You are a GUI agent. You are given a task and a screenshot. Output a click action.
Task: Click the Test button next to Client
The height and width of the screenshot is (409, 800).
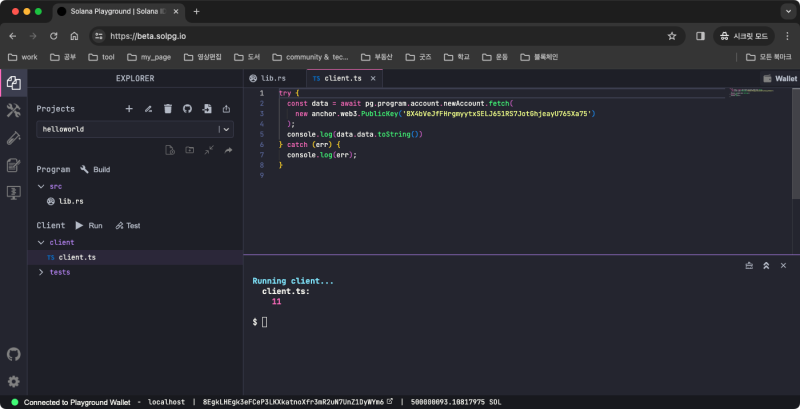point(128,225)
